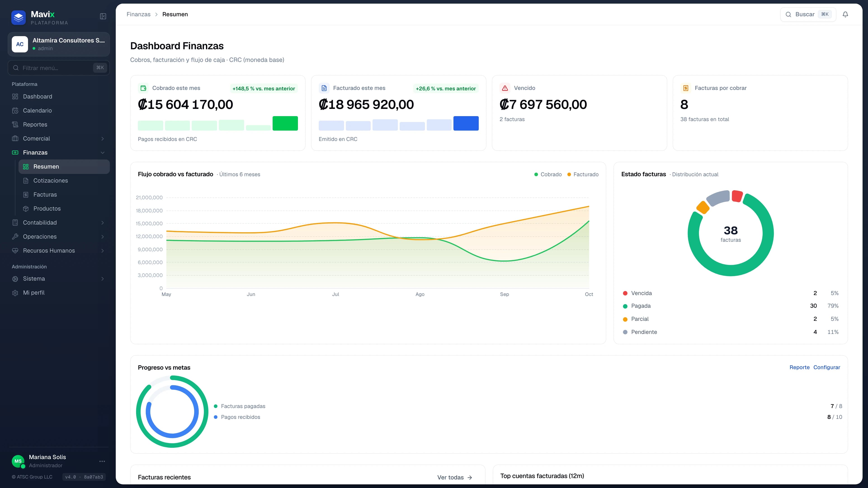Open Facturas submenu item
The height and width of the screenshot is (488, 868).
pos(64,195)
